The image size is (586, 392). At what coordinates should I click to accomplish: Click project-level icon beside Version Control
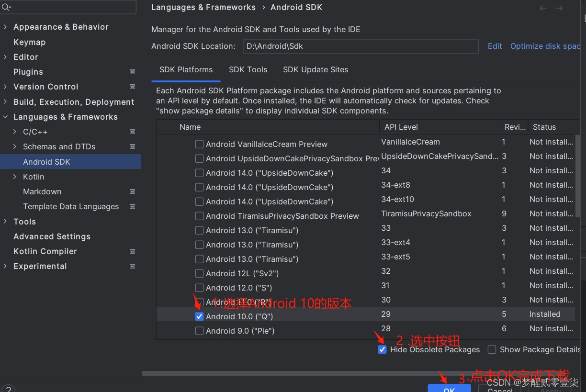(x=133, y=87)
